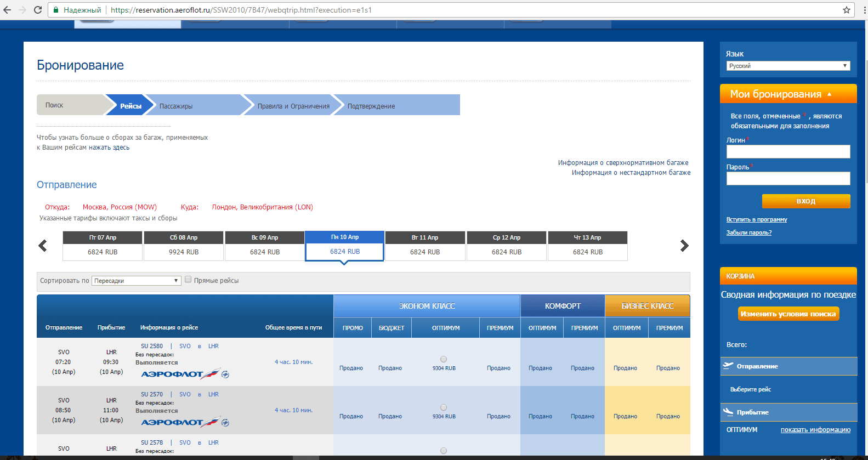Image resolution: width=868 pixels, height=460 pixels.
Task: Click the ЭКОНОМ КЛАСС column header
Action: click(x=427, y=306)
